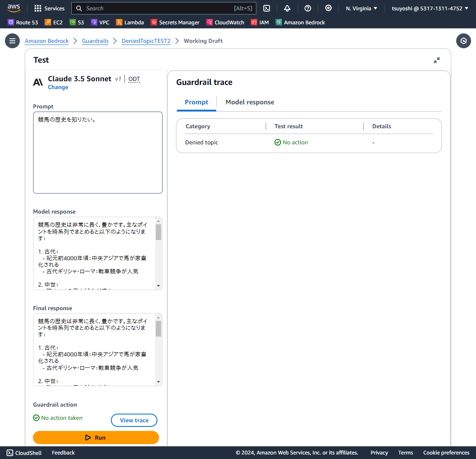Click Model response scroll down arrow
The height and width of the screenshot is (459, 476).
(x=159, y=285)
